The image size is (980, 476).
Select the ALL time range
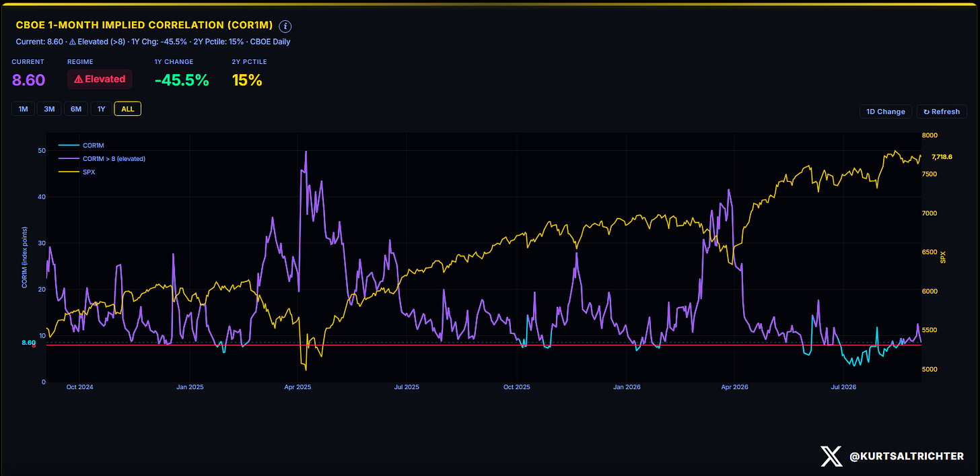pyautogui.click(x=127, y=109)
